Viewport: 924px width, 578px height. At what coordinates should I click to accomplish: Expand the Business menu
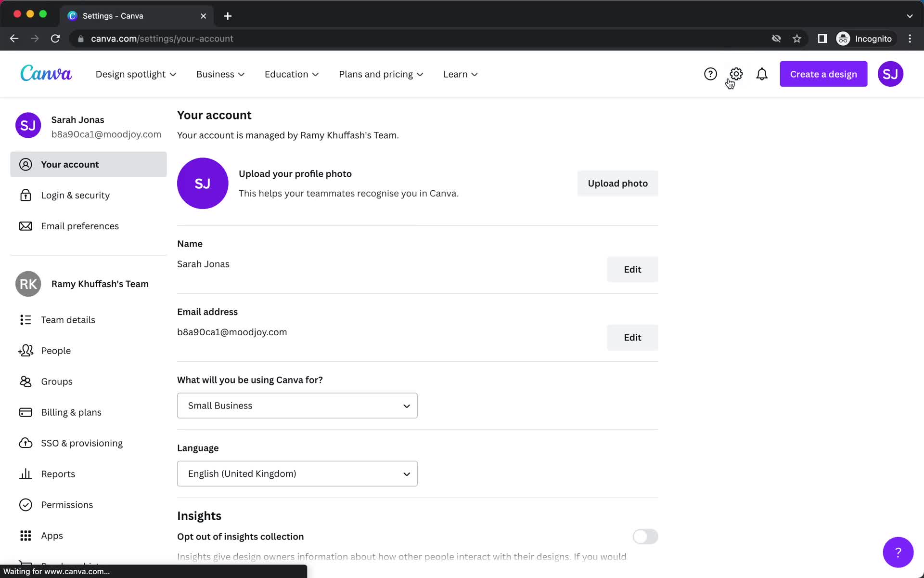click(x=220, y=74)
